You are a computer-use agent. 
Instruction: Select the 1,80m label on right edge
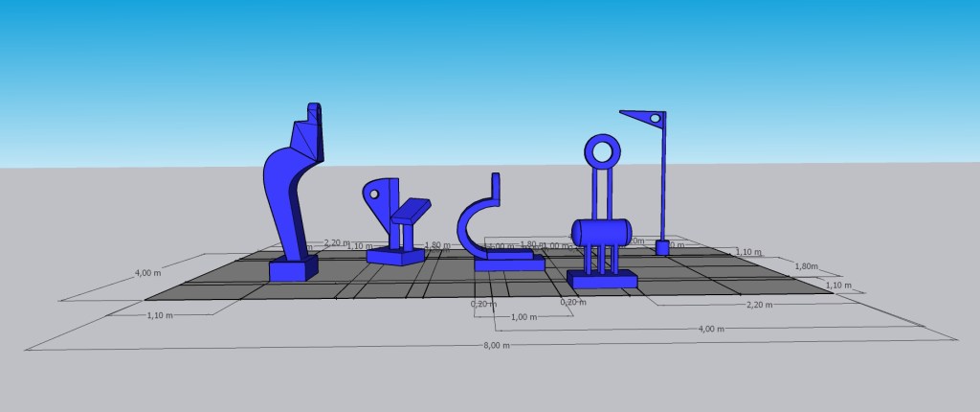click(807, 265)
